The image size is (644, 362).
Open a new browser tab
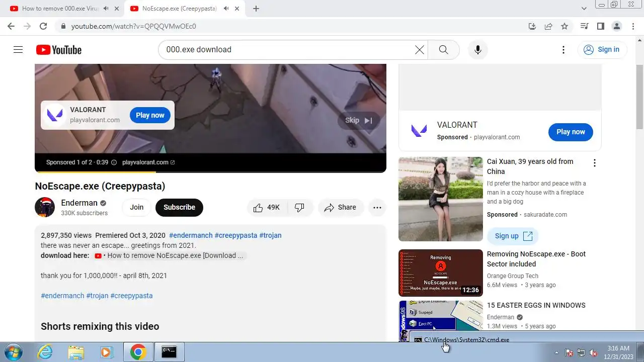point(256,9)
